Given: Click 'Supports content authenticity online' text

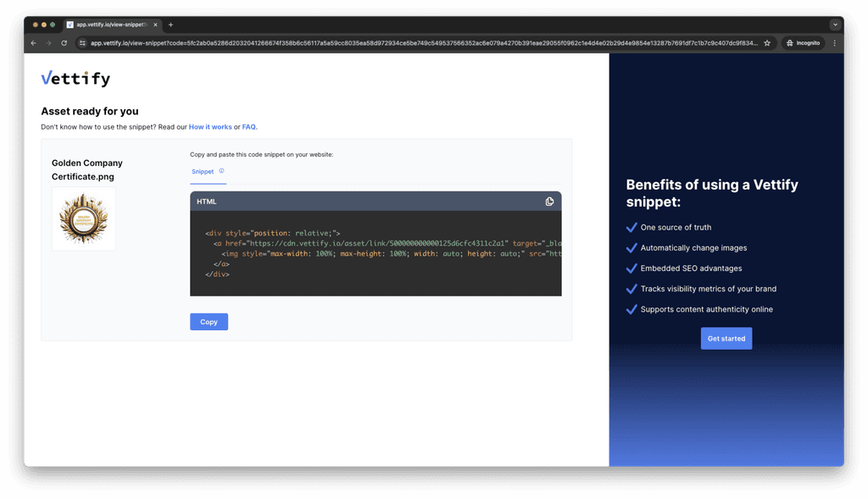Looking at the screenshot, I should (x=706, y=309).
